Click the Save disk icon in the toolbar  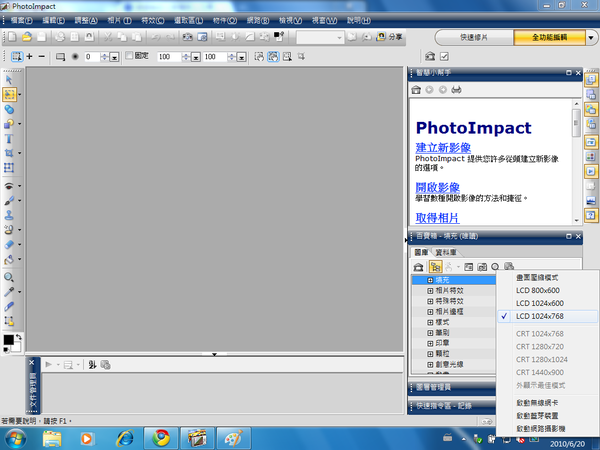41,37
